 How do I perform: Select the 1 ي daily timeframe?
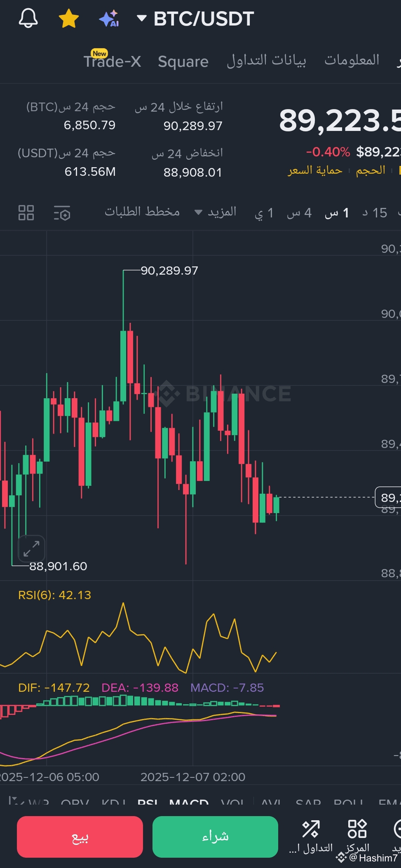click(264, 213)
